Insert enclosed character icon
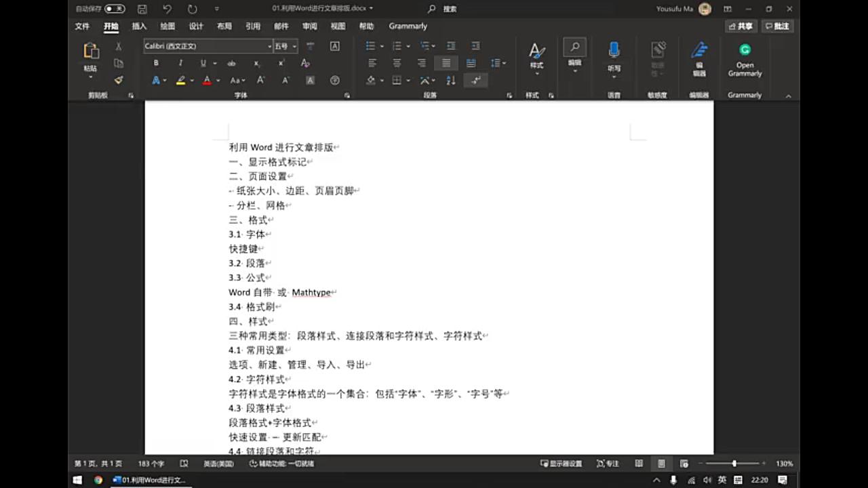 tap(334, 80)
